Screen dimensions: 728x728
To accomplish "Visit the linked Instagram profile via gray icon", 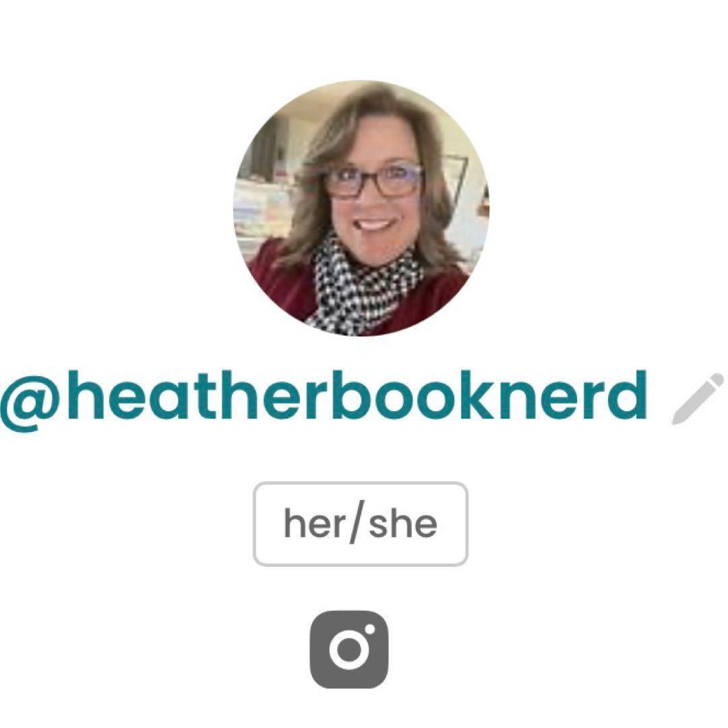I will coord(348,649).
